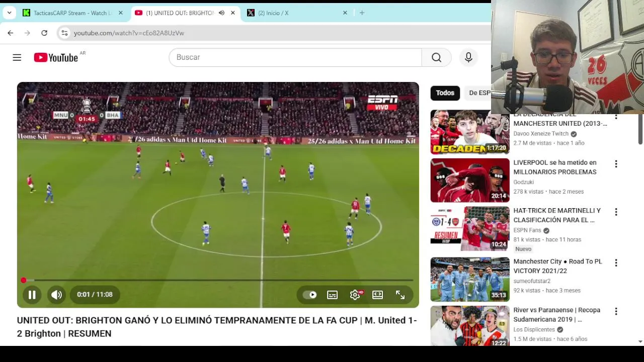Close the TacticasCARP Stream tab
The image size is (644, 362).
121,13
